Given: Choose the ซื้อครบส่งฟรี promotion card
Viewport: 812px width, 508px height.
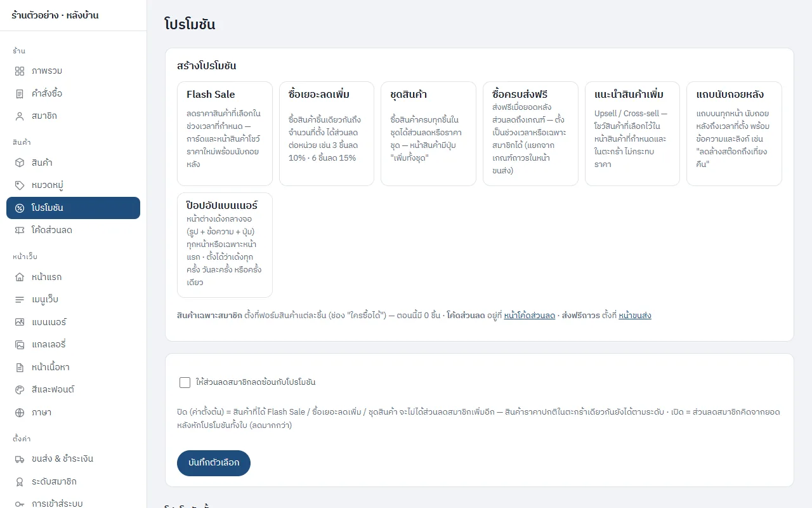Looking at the screenshot, I should [530, 133].
